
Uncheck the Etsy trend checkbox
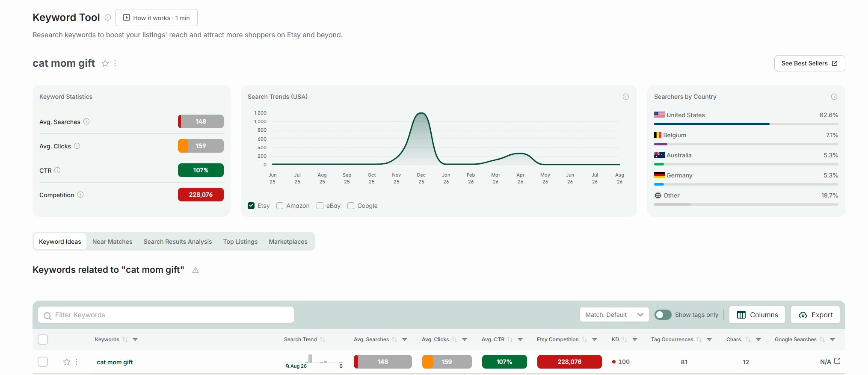pyautogui.click(x=251, y=206)
